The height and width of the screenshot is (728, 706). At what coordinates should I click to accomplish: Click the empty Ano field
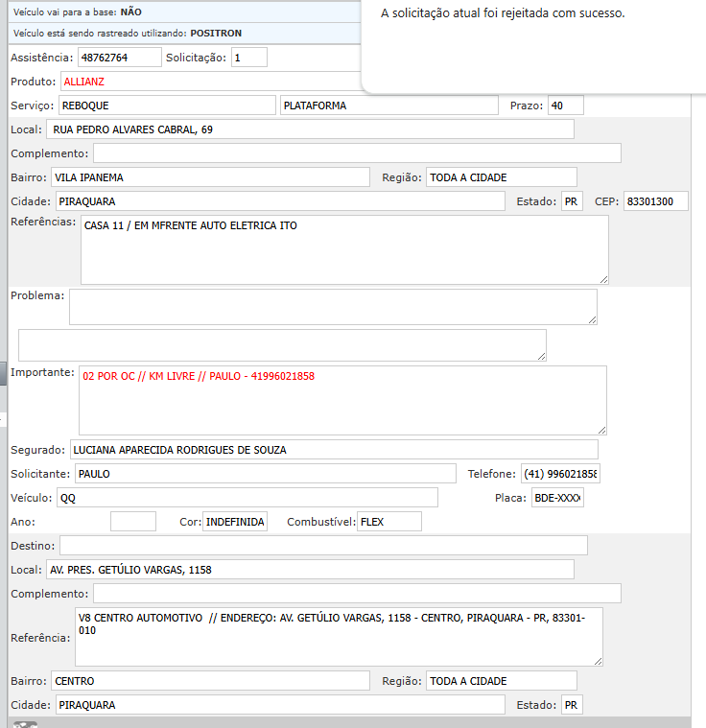pyautogui.click(x=132, y=522)
